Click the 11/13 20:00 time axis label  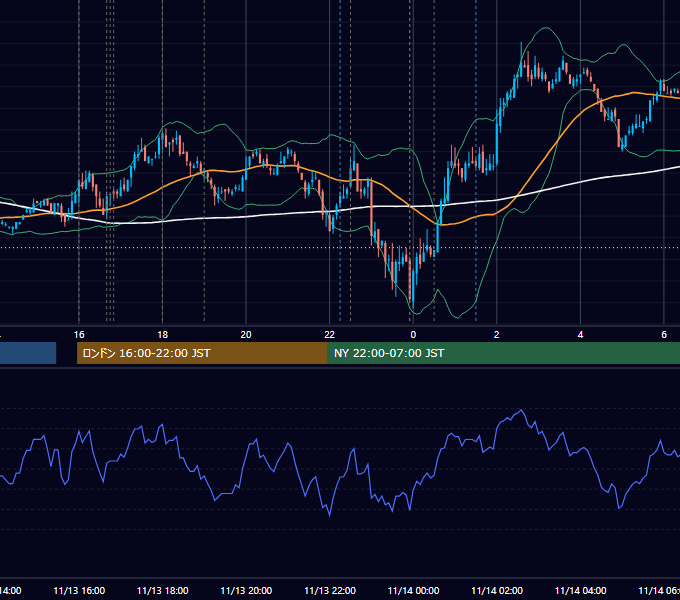coord(246,590)
